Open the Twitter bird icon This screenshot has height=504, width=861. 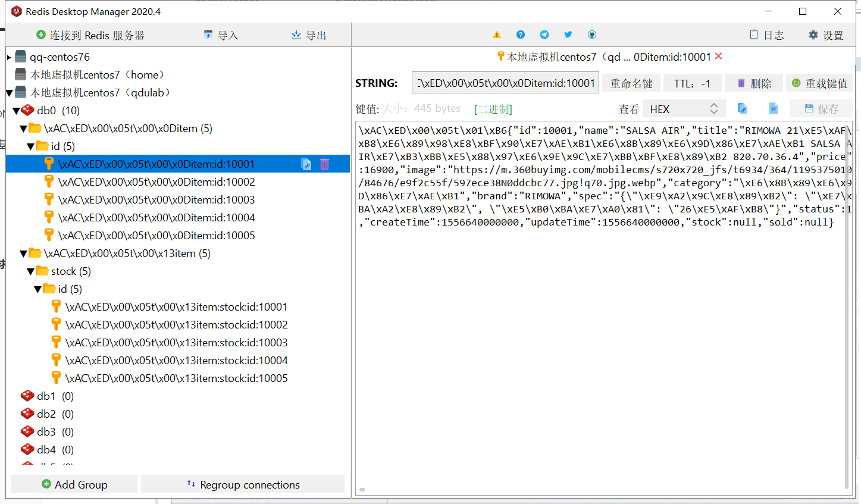(568, 35)
